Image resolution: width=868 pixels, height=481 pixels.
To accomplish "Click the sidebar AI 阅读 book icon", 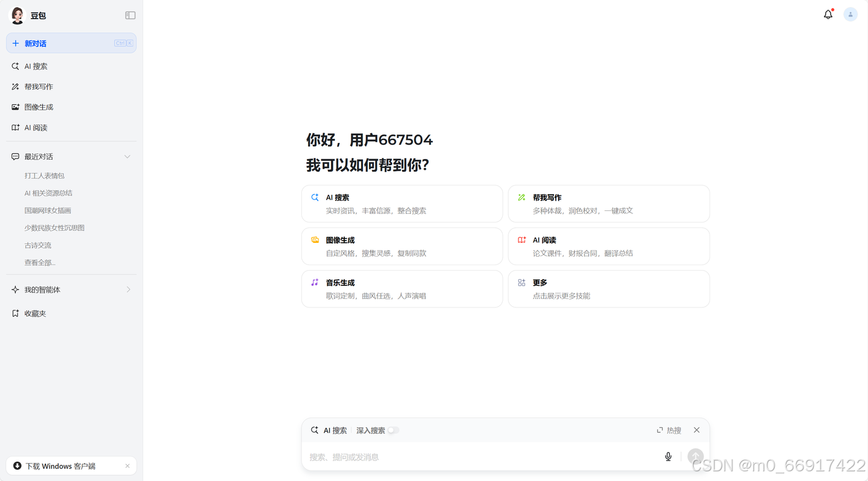I will (16, 128).
